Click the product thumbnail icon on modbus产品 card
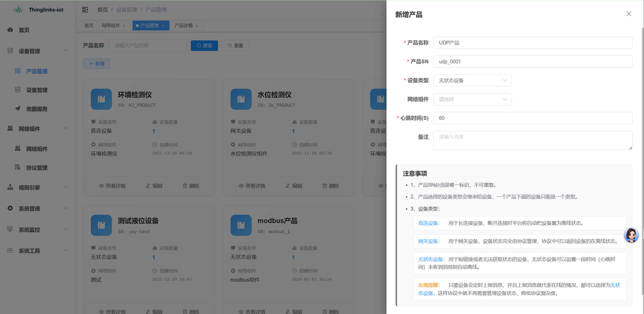Viewport: 644px width, 314px height. [241, 225]
